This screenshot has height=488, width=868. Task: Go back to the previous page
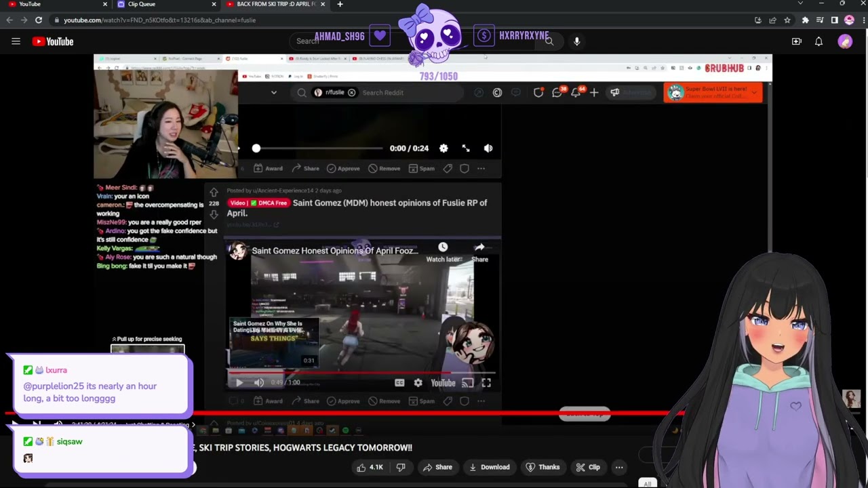[x=9, y=20]
